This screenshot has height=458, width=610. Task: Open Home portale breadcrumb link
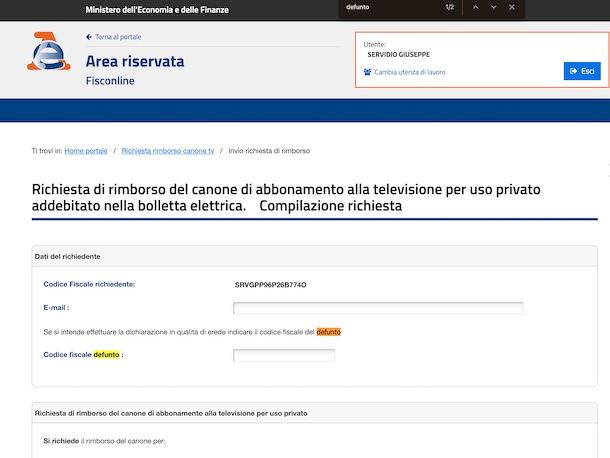[86, 151]
